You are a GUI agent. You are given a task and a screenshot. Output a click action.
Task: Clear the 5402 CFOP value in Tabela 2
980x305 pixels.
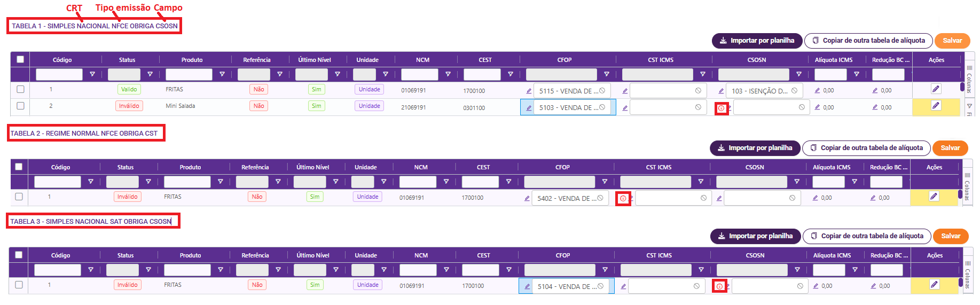[600, 198]
